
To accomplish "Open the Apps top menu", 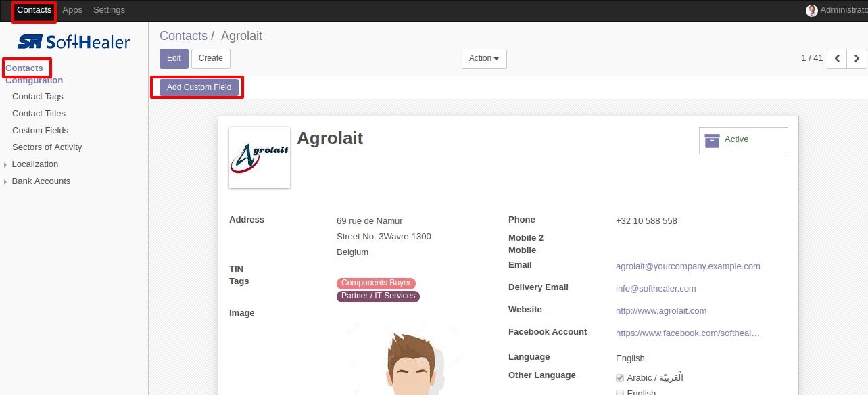I will pyautogui.click(x=72, y=10).
